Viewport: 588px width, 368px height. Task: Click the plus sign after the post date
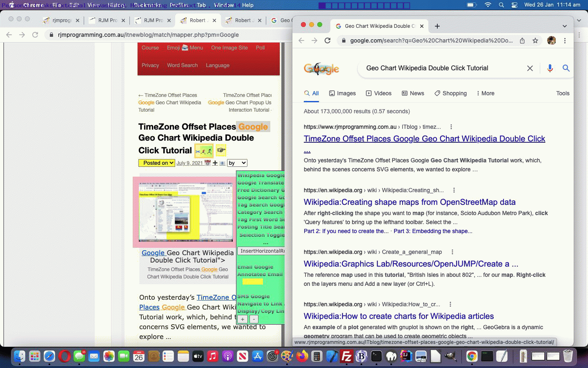point(215,163)
